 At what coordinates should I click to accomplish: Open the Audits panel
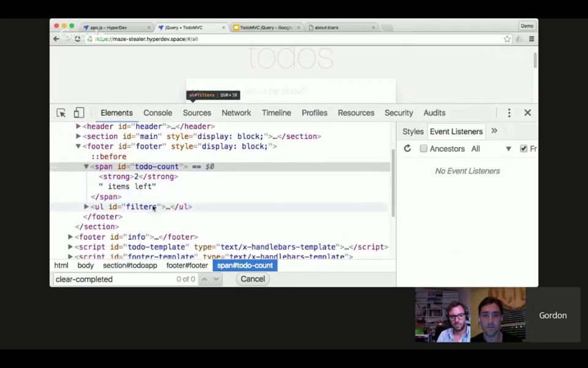434,113
